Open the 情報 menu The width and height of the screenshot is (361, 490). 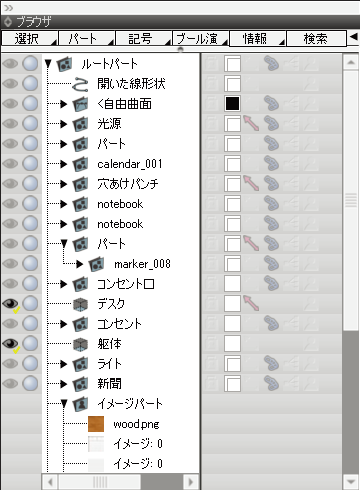click(x=258, y=38)
